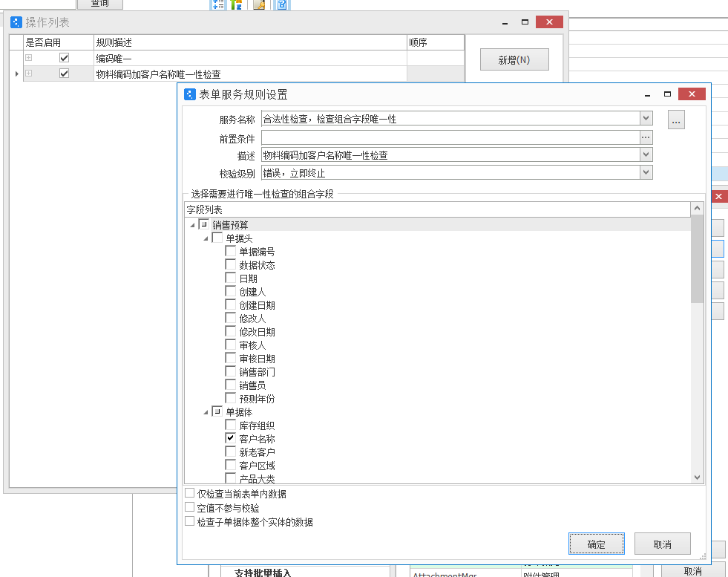The image size is (728, 577).
Task: Tick the 空值不参与校验 checkbox
Action: click(190, 508)
